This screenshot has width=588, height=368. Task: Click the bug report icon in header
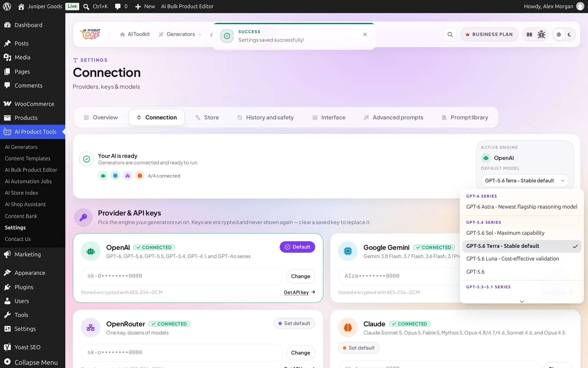click(x=541, y=34)
